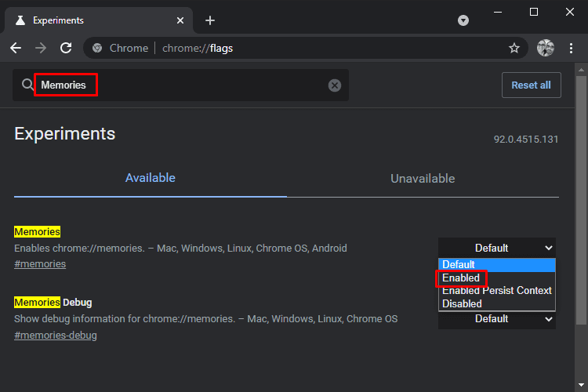Close the Experiments tab
588x392 pixels.
coord(180,20)
